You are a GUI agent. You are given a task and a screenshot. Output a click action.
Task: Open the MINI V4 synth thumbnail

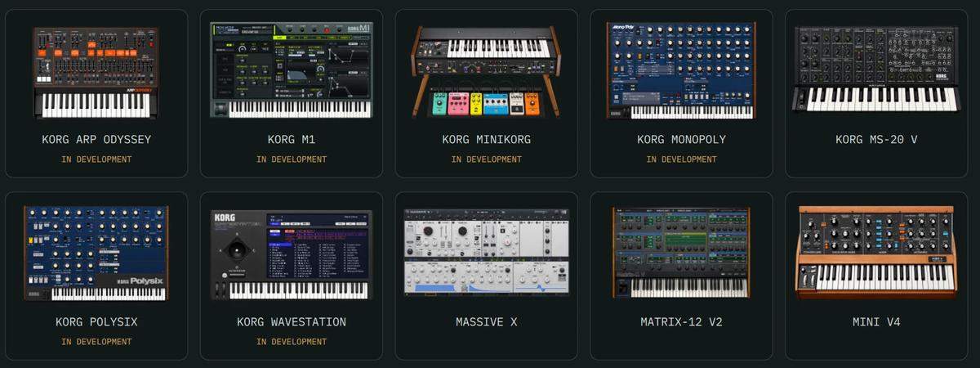876,254
